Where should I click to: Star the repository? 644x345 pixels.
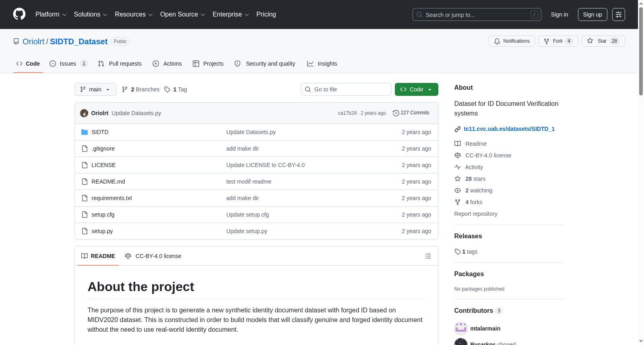pyautogui.click(x=603, y=41)
